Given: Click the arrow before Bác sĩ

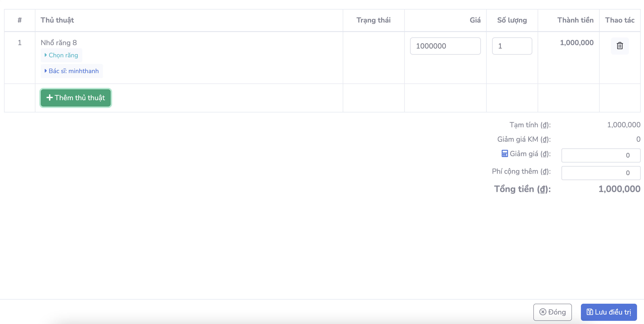Looking at the screenshot, I should pyautogui.click(x=46, y=71).
